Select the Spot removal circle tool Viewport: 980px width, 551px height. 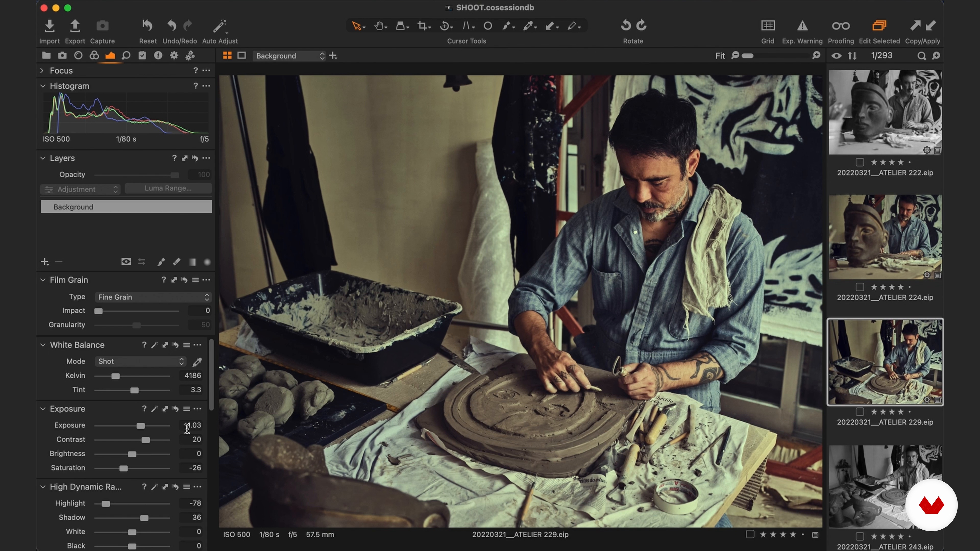coord(488,26)
